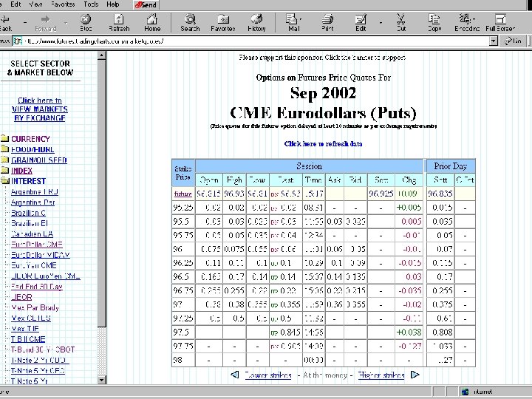This screenshot has width=532, height=399.
Task: Select Fed Fnd 30 Day market
Action: point(37,287)
